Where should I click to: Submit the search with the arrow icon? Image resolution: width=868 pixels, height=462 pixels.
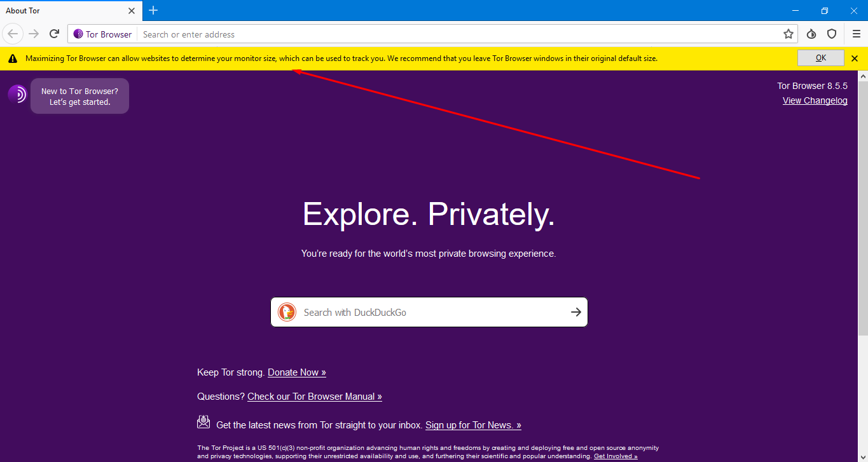point(575,312)
